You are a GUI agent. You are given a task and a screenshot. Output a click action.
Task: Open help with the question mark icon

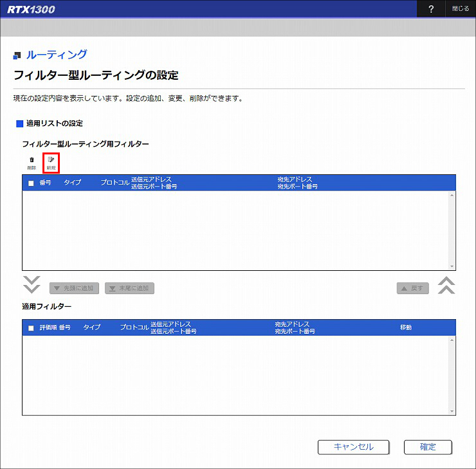[431, 9]
